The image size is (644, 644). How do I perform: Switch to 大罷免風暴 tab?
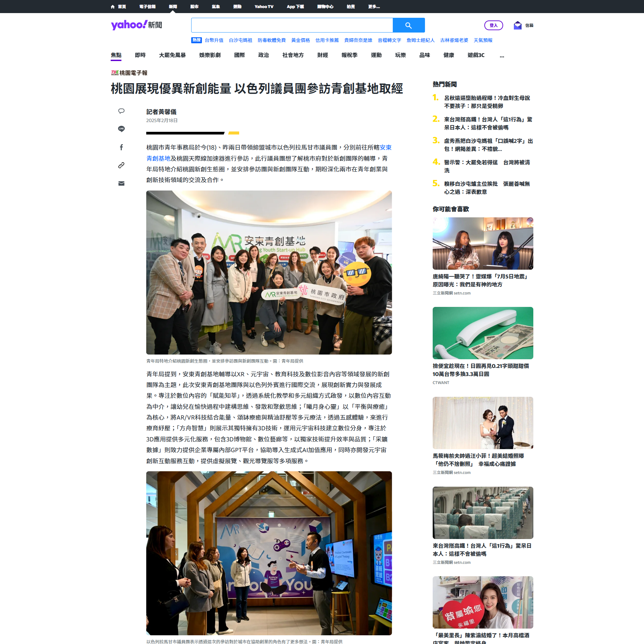point(172,55)
